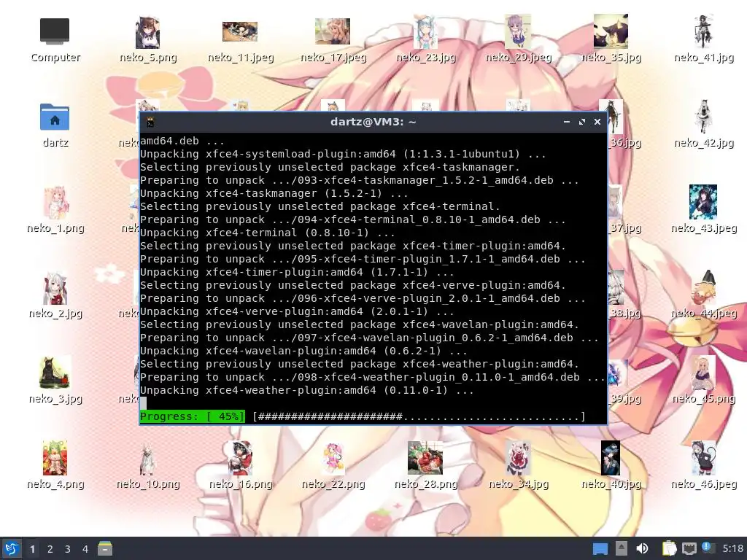Click the hash-mark progress bar in terminal

(419, 416)
